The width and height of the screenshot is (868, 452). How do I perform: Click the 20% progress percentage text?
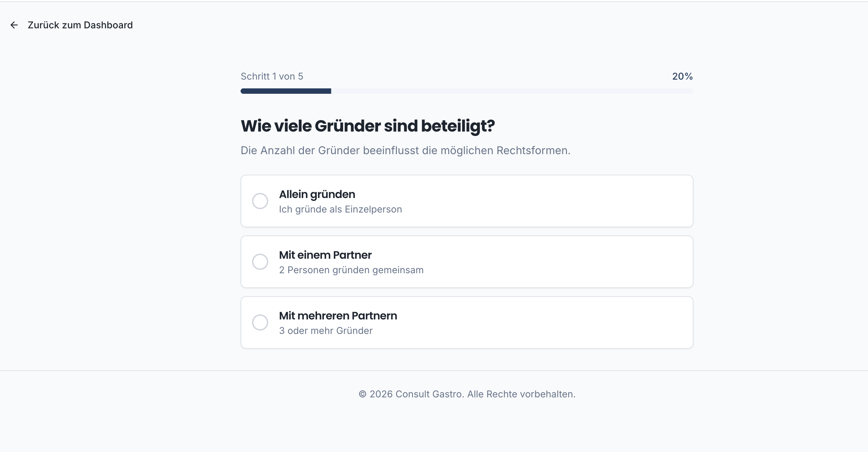682,76
